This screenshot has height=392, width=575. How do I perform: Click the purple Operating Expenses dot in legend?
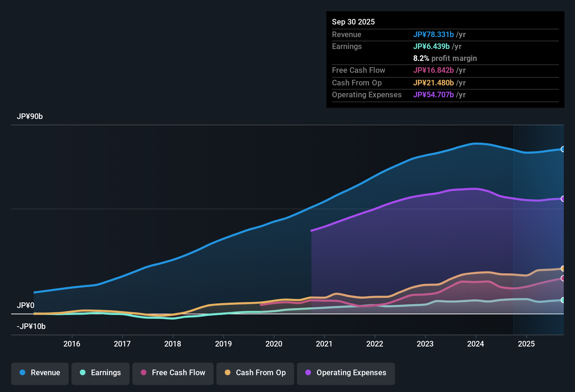(308, 373)
